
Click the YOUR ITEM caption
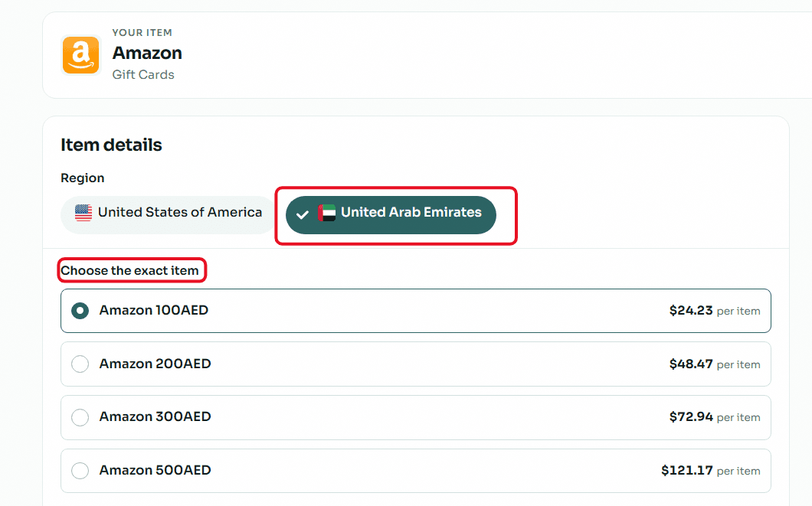coord(142,33)
